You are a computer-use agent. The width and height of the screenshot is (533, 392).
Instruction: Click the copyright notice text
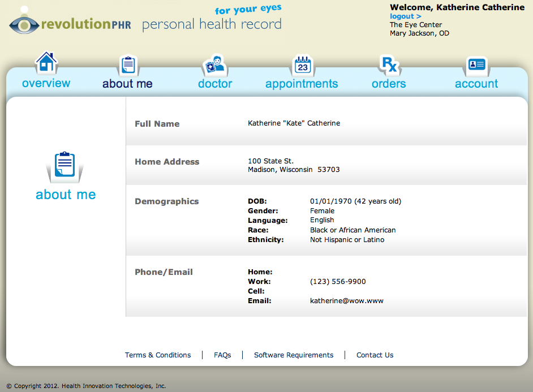(x=86, y=386)
